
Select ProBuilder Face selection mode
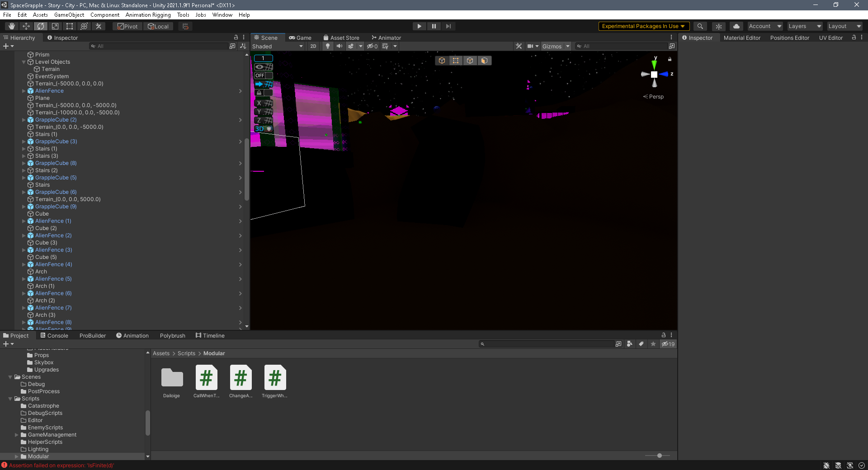484,61
